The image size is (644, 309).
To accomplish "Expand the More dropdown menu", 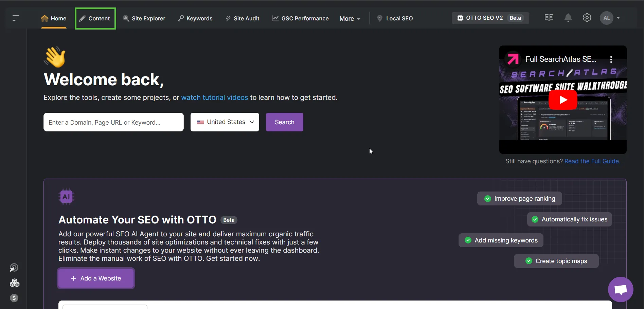I will tap(350, 19).
